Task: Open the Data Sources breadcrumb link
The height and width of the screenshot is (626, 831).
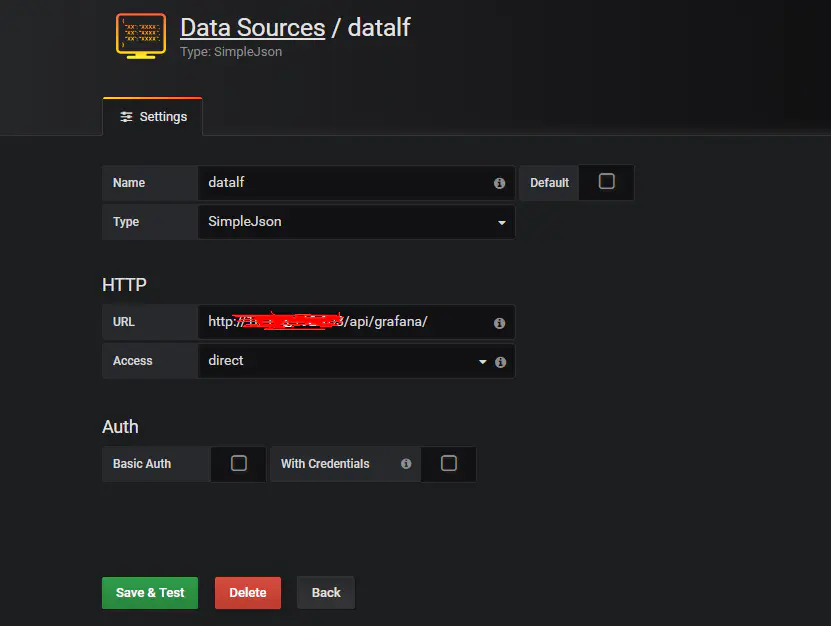Action: click(252, 28)
